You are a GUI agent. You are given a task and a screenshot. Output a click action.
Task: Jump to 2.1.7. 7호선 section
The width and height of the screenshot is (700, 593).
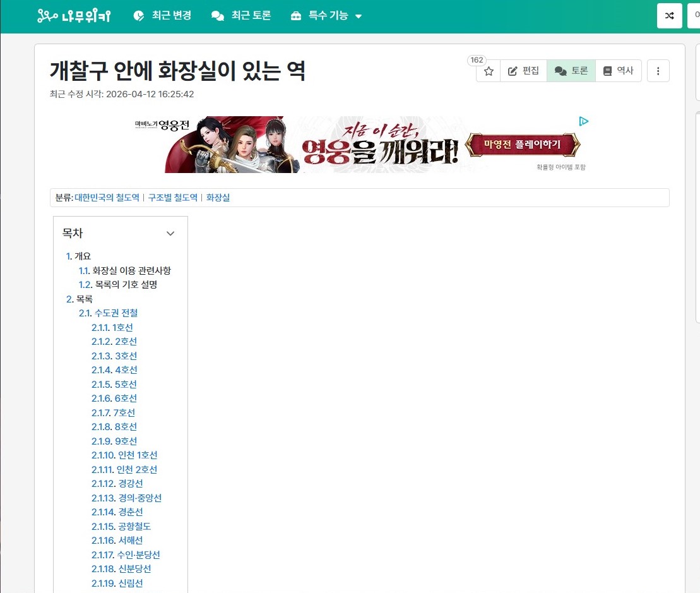pos(113,412)
